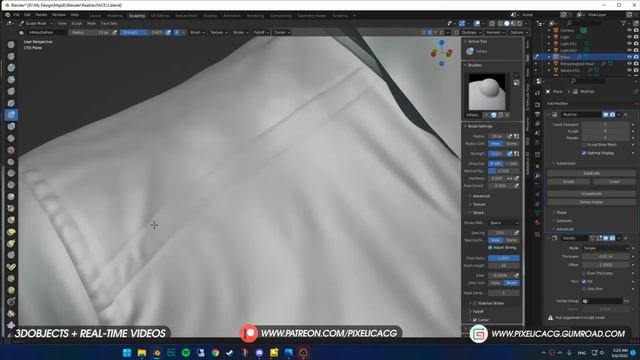Open the Mask menu in header
Screen dimensions: 640x360
pyautogui.click(x=91, y=24)
